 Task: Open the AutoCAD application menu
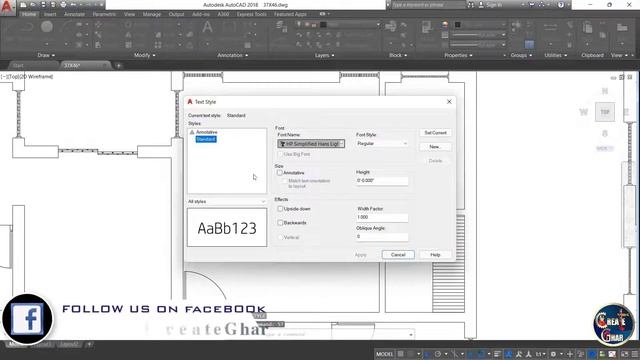7,7
